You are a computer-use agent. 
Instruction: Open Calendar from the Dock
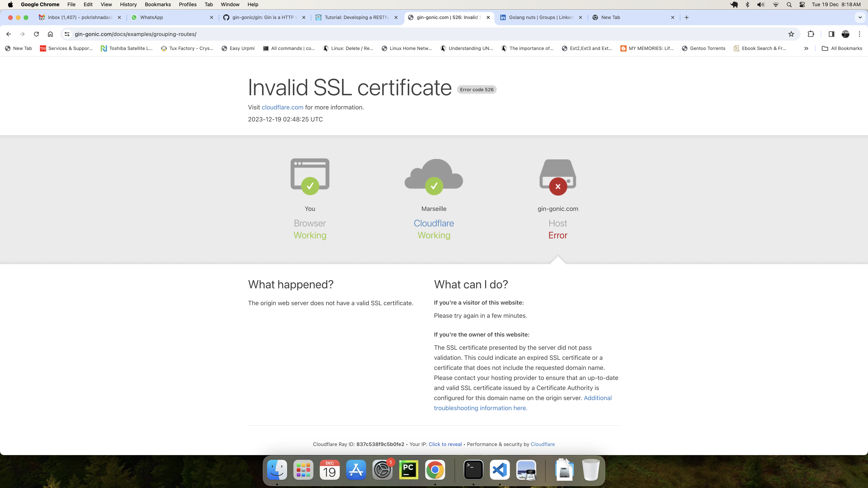click(x=330, y=470)
